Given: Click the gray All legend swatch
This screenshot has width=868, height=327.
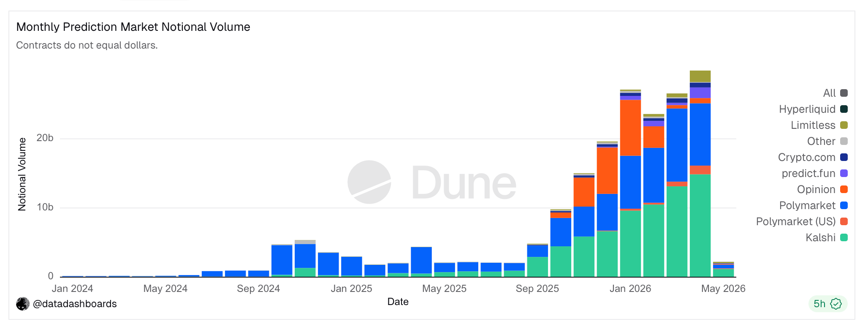Looking at the screenshot, I should coord(844,93).
